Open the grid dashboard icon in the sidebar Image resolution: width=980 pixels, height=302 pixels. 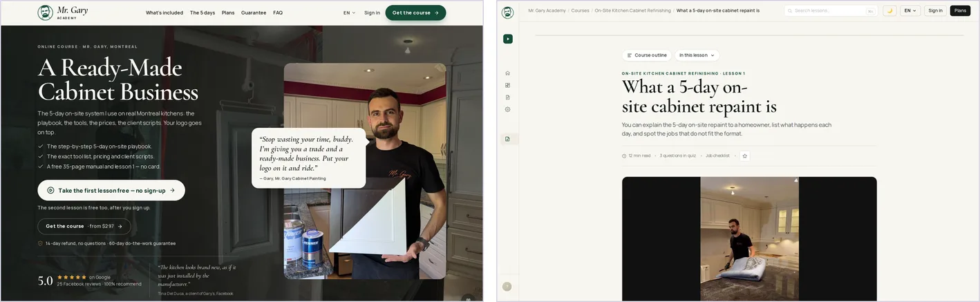(507, 86)
